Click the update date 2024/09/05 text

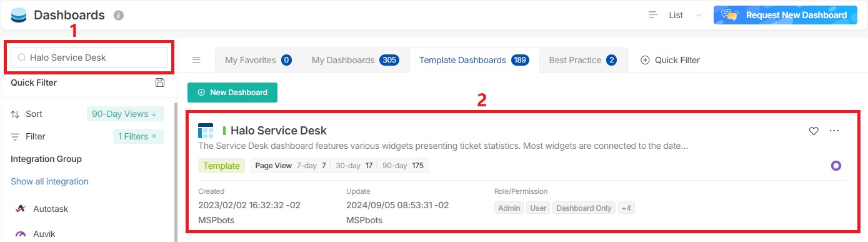coord(397,205)
